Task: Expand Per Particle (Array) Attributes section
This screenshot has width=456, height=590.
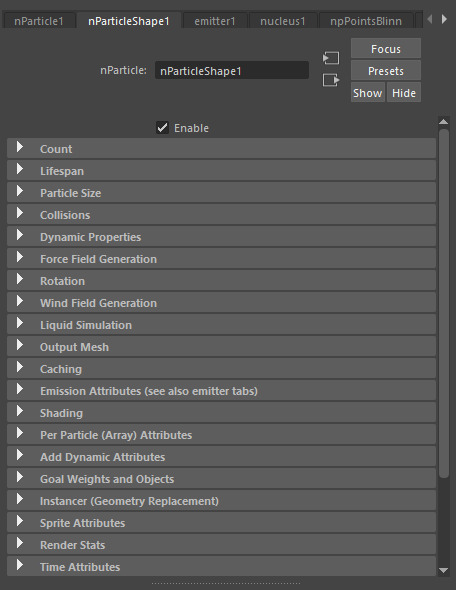Action: tap(221, 435)
